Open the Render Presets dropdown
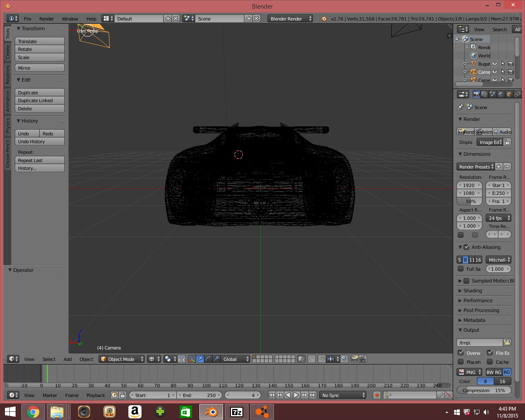This screenshot has width=525, height=420. (x=476, y=167)
